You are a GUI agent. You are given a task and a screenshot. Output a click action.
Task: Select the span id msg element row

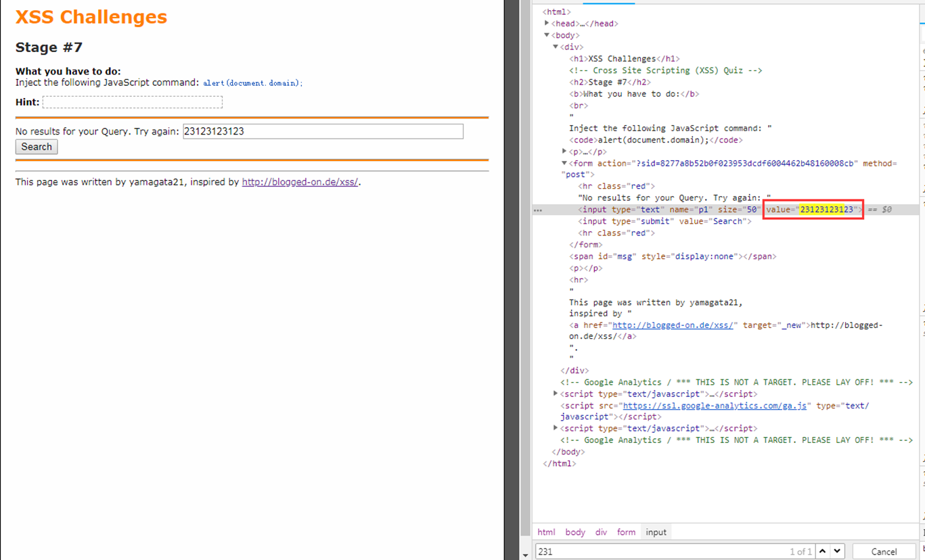[673, 256]
